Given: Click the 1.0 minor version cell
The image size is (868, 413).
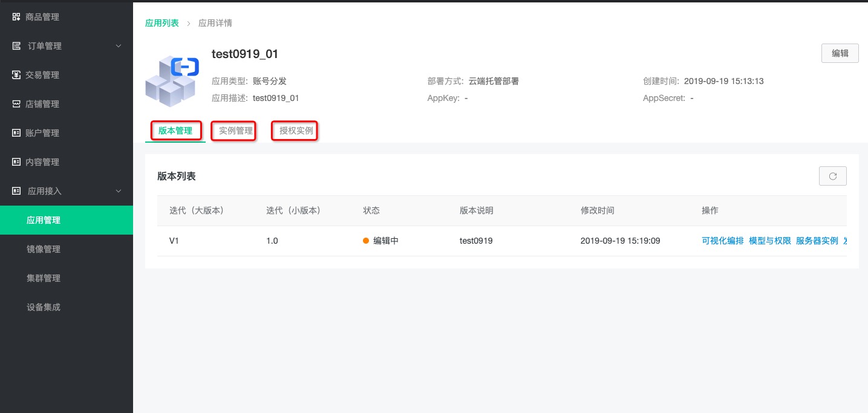Looking at the screenshot, I should point(272,241).
